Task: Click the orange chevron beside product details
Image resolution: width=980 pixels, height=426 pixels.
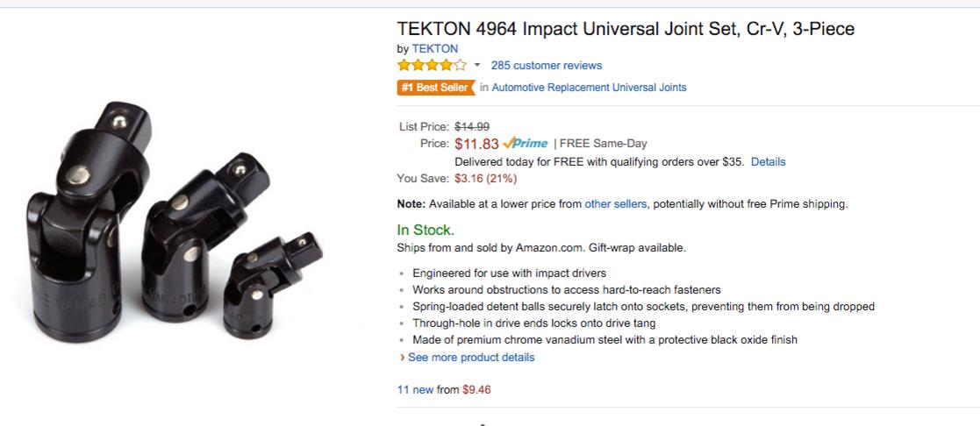Action: pos(403,358)
